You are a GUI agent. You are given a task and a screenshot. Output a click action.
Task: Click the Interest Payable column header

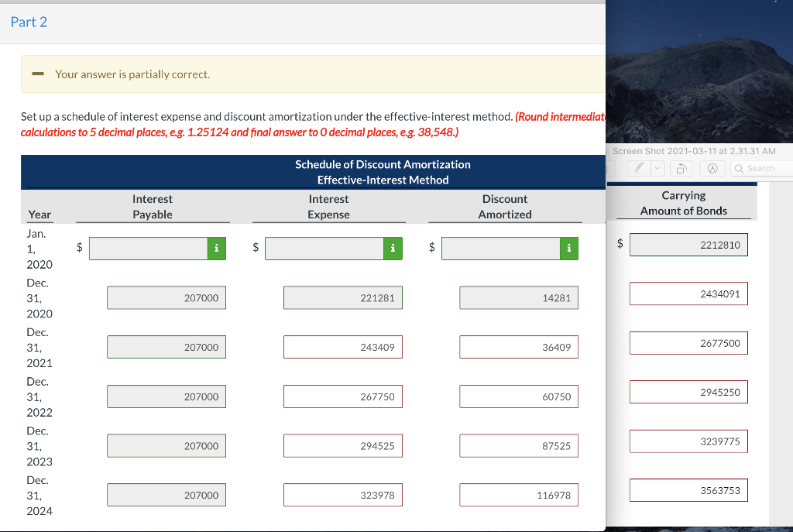[153, 207]
